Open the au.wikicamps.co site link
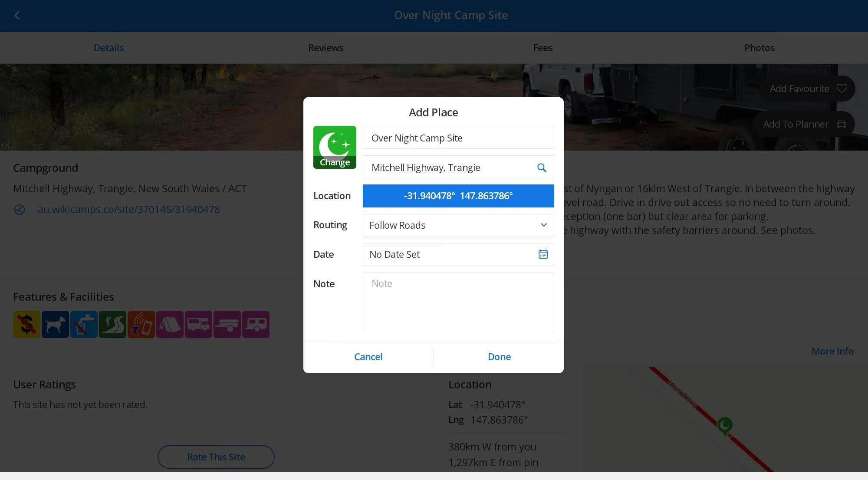This screenshot has width=868, height=480. [x=128, y=210]
